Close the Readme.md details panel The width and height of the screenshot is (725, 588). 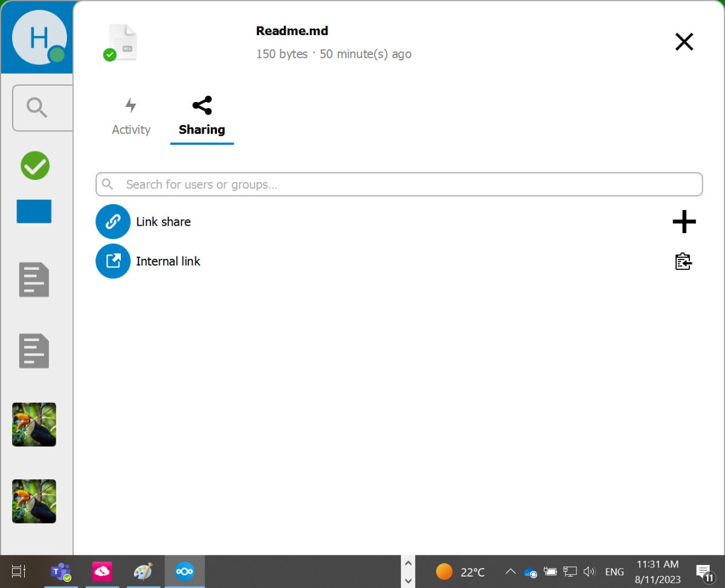tap(684, 42)
